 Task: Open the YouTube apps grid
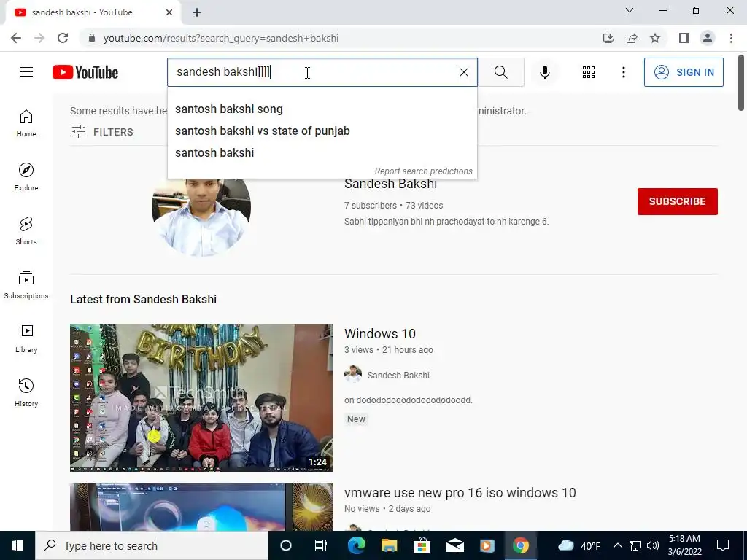tap(589, 72)
